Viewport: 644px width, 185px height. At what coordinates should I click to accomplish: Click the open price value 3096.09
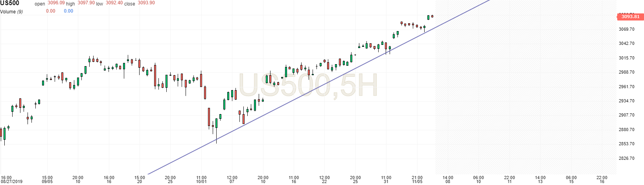[x=56, y=3]
